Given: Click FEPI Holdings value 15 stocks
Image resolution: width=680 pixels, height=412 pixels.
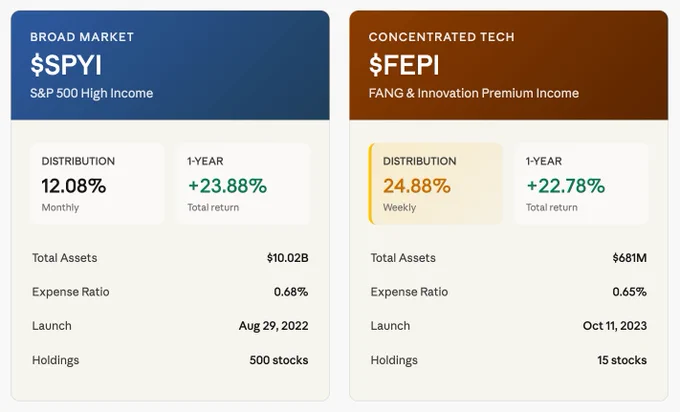Looking at the screenshot, I should click(x=622, y=360).
